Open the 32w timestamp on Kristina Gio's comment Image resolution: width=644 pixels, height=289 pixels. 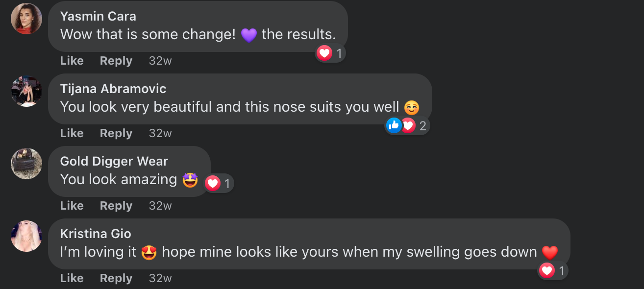tap(160, 278)
